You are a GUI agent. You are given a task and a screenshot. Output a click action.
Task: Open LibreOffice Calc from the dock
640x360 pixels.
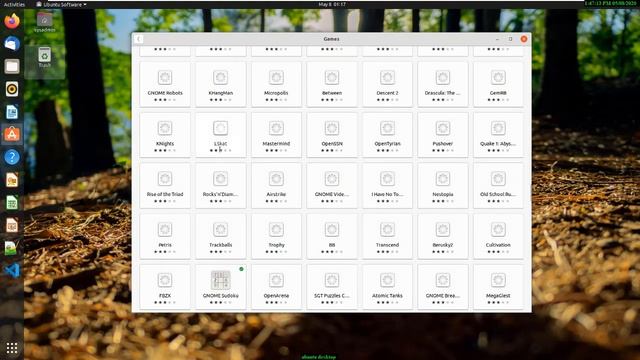tap(12, 203)
